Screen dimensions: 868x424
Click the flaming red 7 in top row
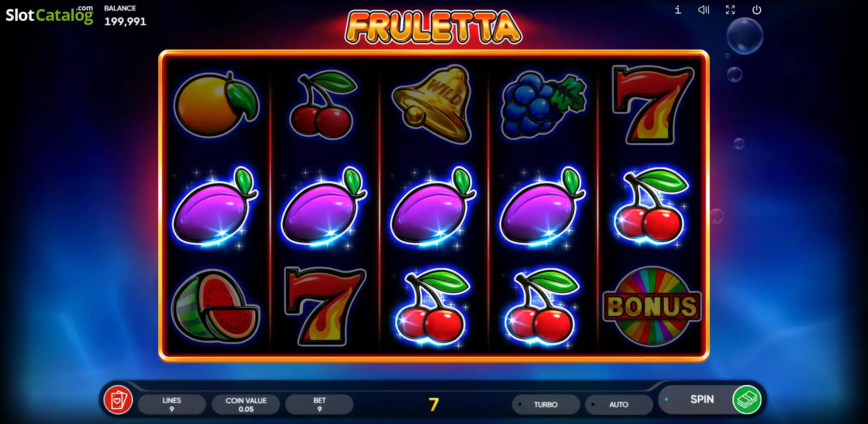653,105
